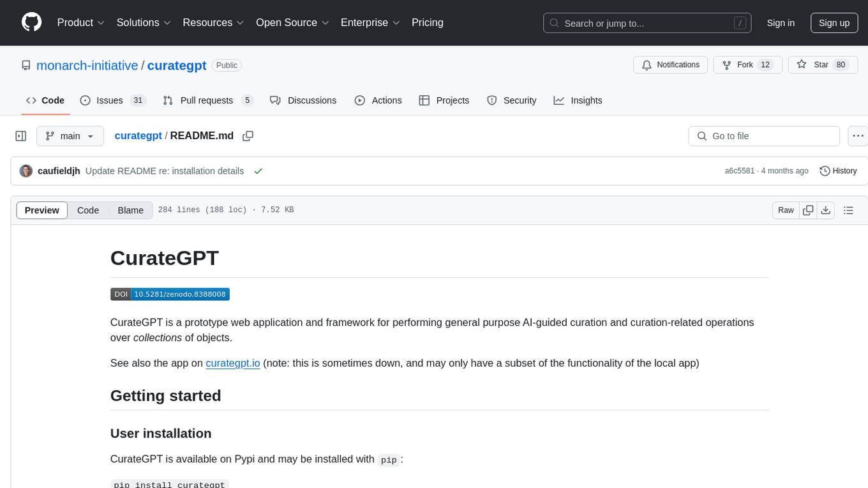Switch to the Security tab
The width and height of the screenshot is (868, 488).
tap(511, 100)
